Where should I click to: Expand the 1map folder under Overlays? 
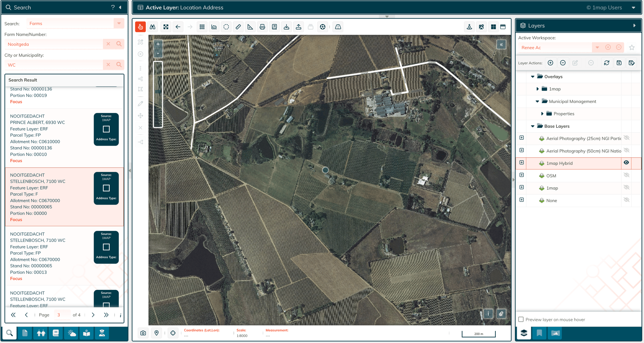538,89
